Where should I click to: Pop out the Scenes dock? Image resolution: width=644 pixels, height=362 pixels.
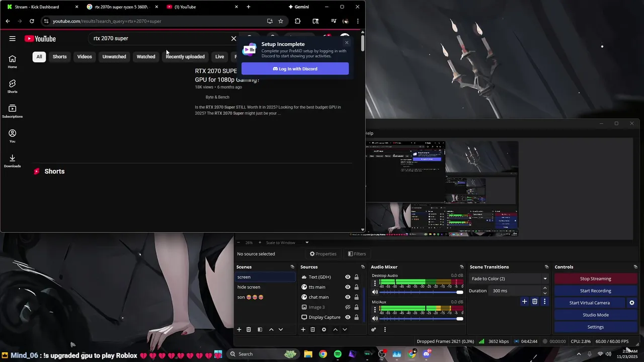tap(292, 267)
